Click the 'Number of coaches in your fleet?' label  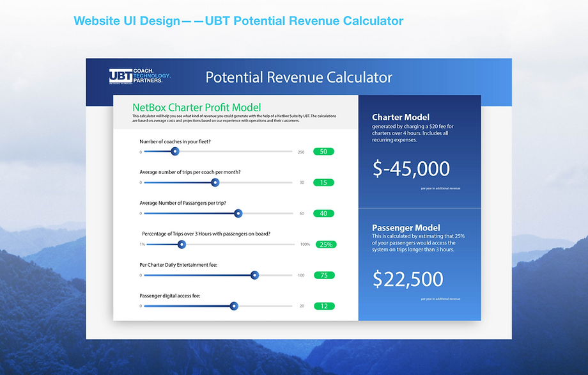click(174, 141)
